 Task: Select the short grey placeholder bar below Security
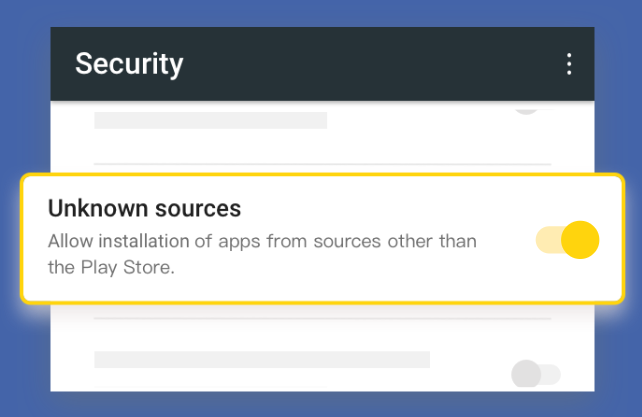pos(210,121)
